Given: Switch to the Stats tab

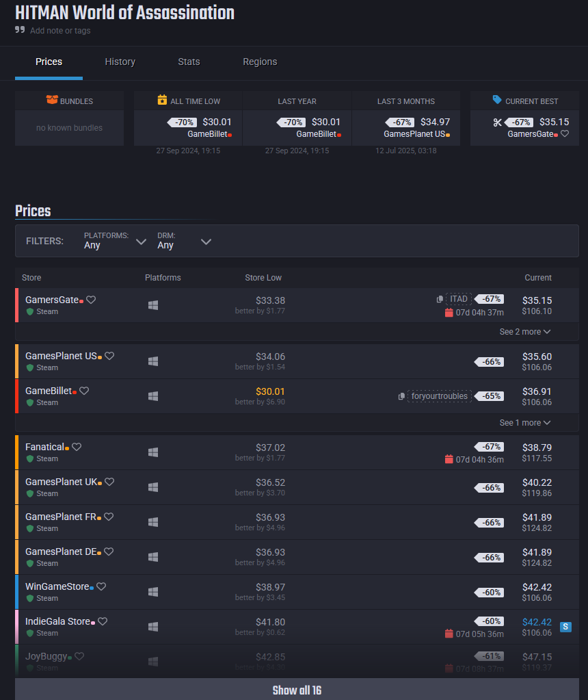Looking at the screenshot, I should [x=189, y=62].
